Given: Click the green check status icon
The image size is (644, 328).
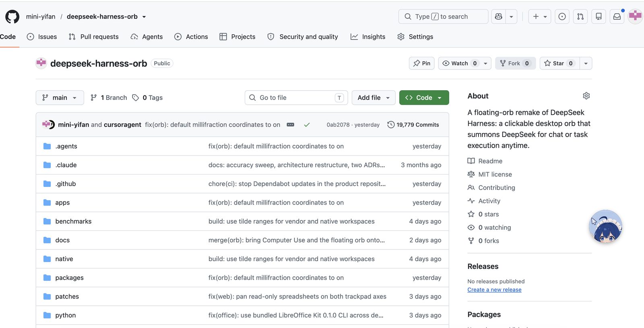Looking at the screenshot, I should (307, 125).
